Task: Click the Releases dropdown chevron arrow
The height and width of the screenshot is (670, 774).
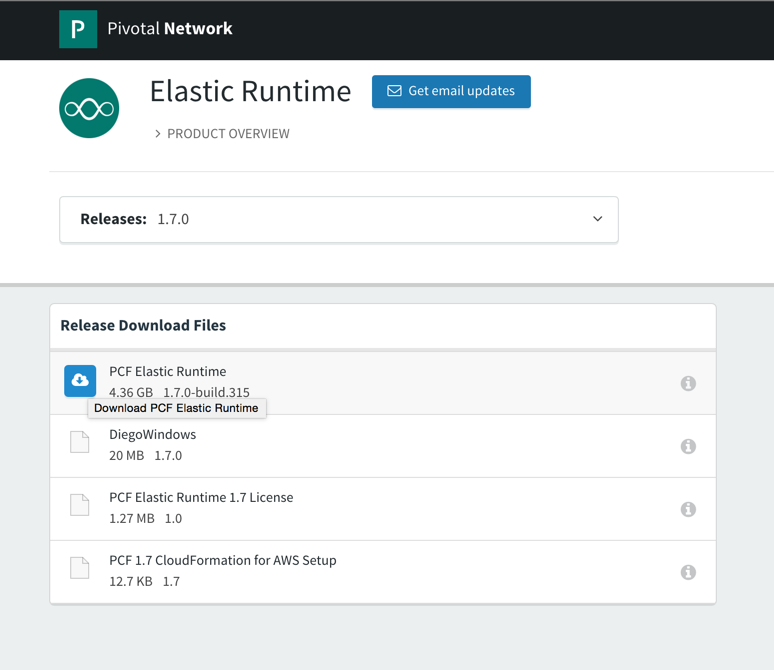Action: [x=597, y=219]
